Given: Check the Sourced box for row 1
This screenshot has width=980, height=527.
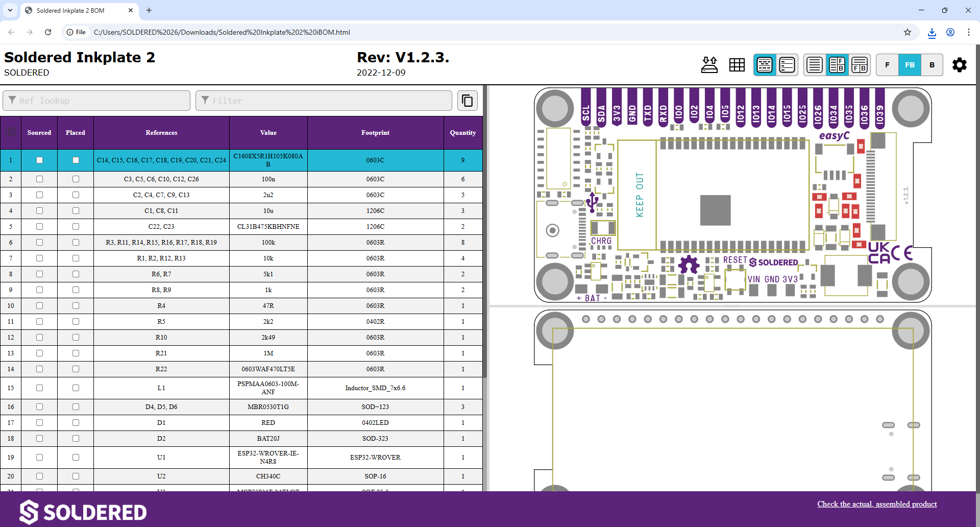Looking at the screenshot, I should click(x=39, y=160).
